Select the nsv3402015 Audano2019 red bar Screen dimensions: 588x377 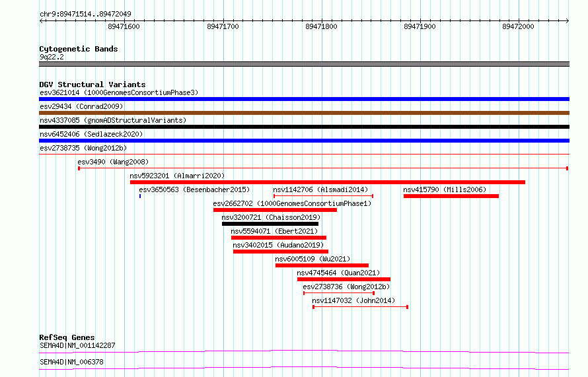281,252
